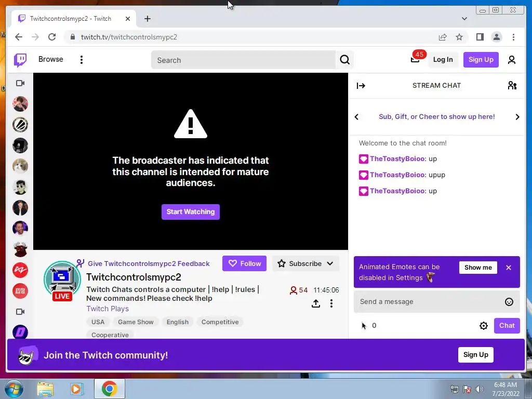Click the USA tag
This screenshot has height=399, width=532.
[98, 322]
